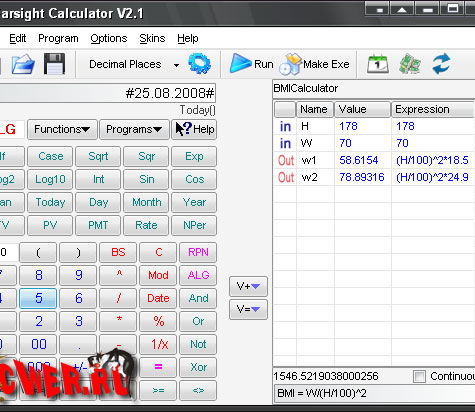Open the Programs dropdown
The height and width of the screenshot is (412, 475).
click(134, 129)
